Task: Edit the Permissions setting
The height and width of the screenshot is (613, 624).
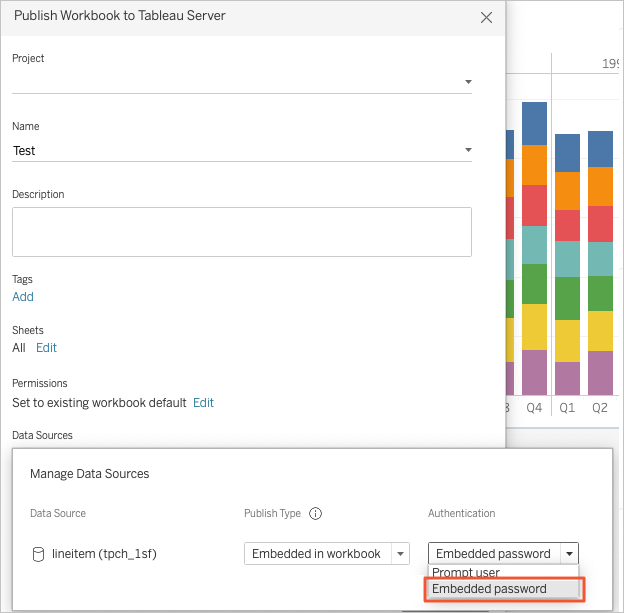Action: [203, 403]
